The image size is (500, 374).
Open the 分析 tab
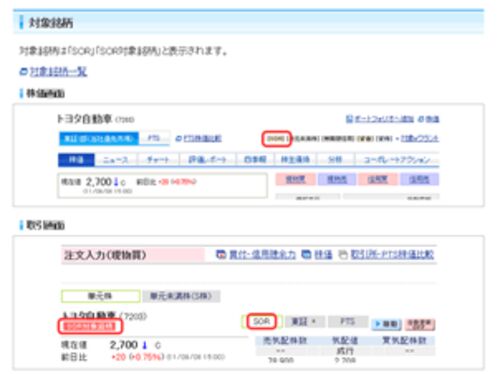[335, 160]
